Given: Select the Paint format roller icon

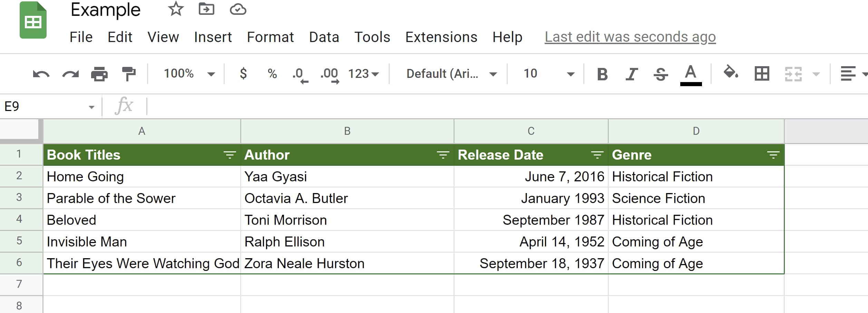Looking at the screenshot, I should coord(129,74).
